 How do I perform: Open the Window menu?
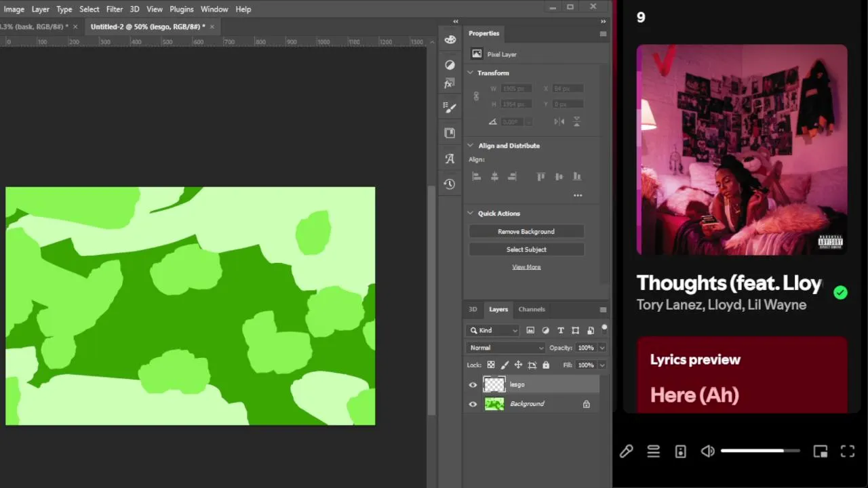[x=214, y=9]
